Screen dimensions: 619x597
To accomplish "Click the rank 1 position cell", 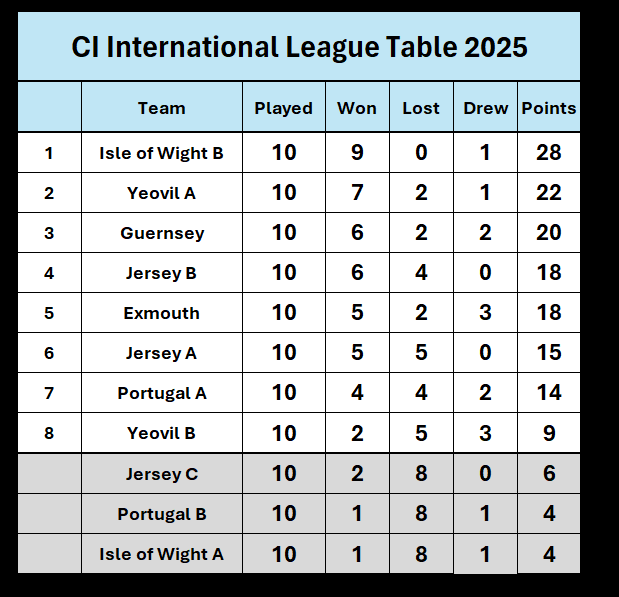I will click(x=49, y=153).
